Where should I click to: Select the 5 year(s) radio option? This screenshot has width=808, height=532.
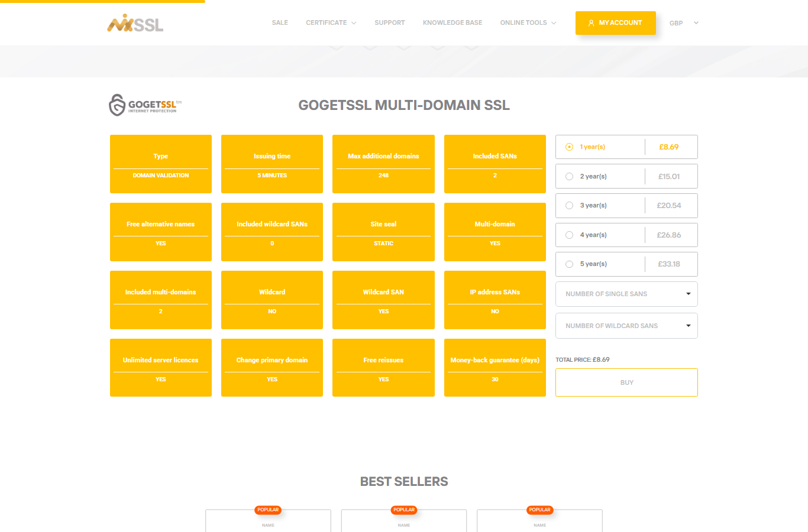pyautogui.click(x=569, y=264)
